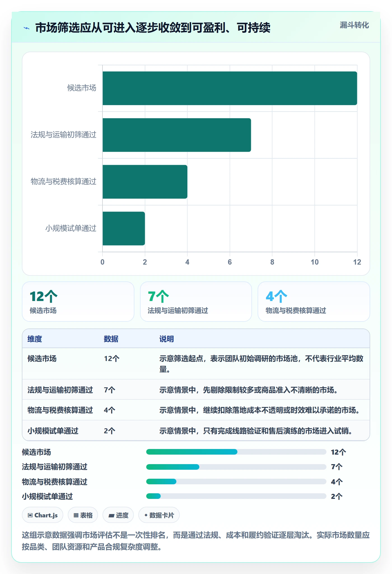The height and width of the screenshot is (574, 392).
Task: Click the 法规与运输初筛通过 bar in the chart
Action: [x=177, y=135]
